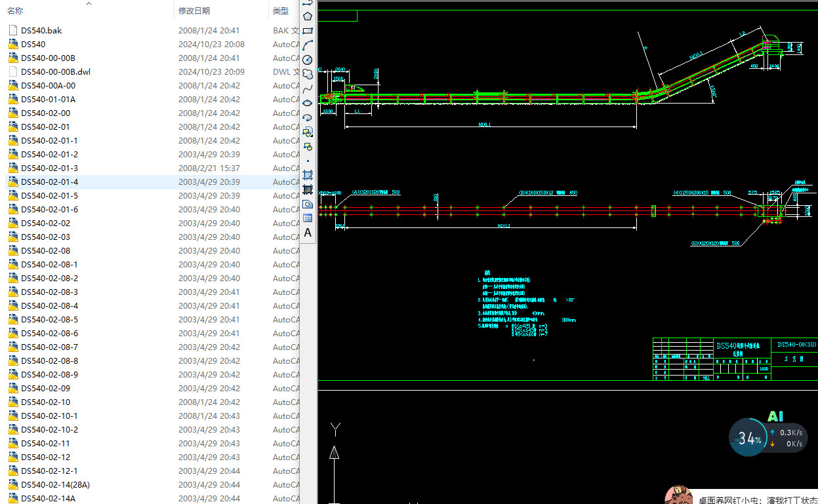Select the Ellipse Arc tool
The width and height of the screenshot is (818, 504).
307,117
